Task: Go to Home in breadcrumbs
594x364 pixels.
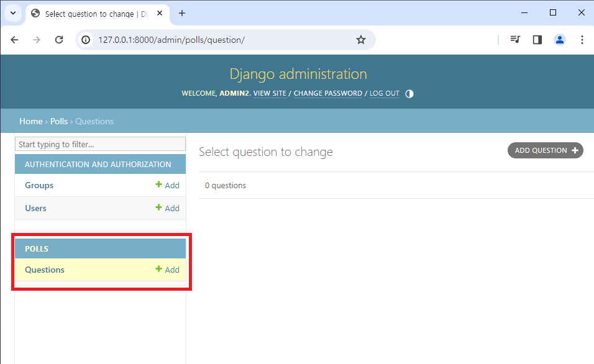Action: click(x=31, y=121)
